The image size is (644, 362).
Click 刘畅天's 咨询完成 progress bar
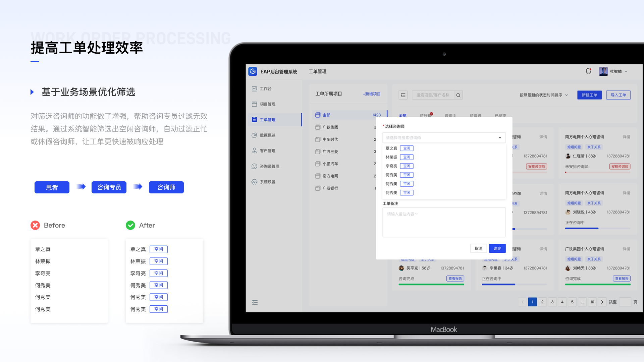tap(598, 285)
